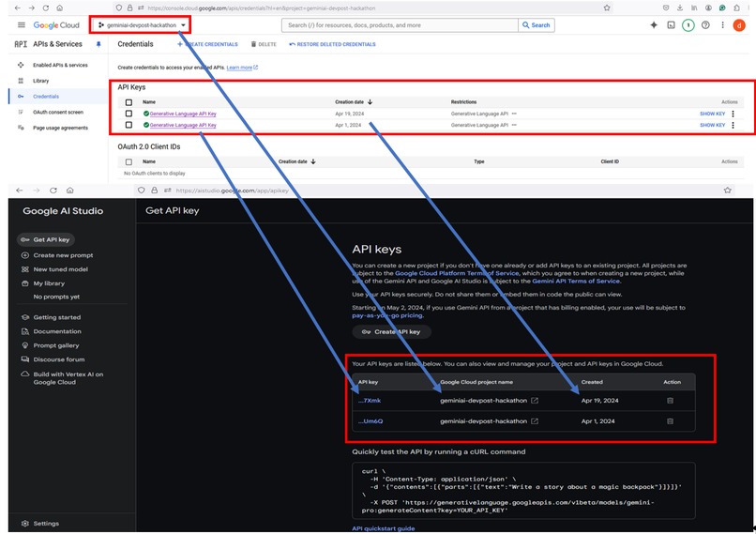Activate Cloud Shell terminal icon
The image size is (756, 534).
[x=671, y=25]
